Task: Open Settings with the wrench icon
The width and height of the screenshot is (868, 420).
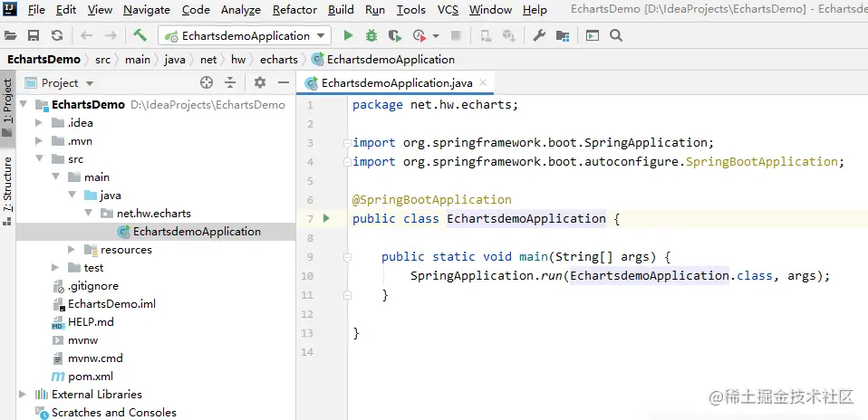Action: pos(539,36)
